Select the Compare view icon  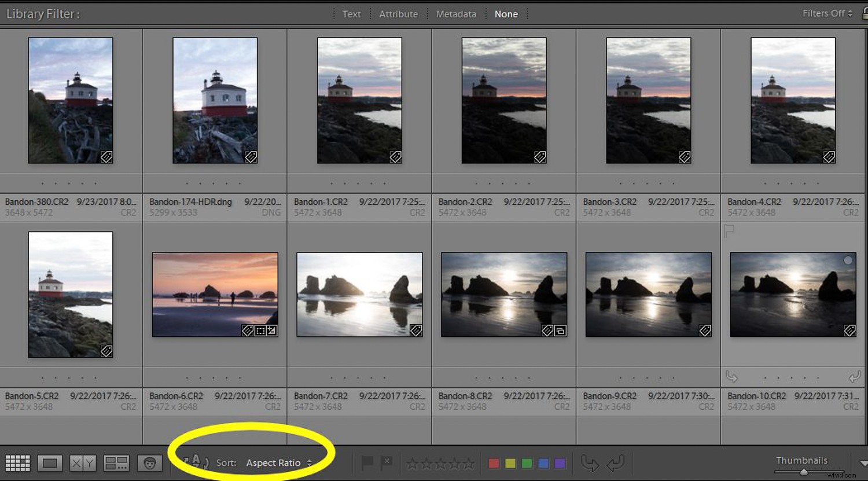[83, 462]
